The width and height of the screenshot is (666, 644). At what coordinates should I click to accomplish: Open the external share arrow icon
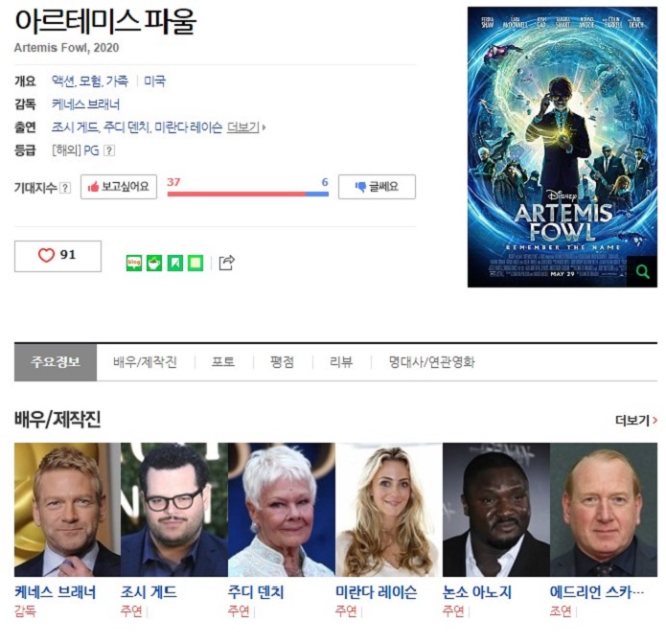point(227,263)
